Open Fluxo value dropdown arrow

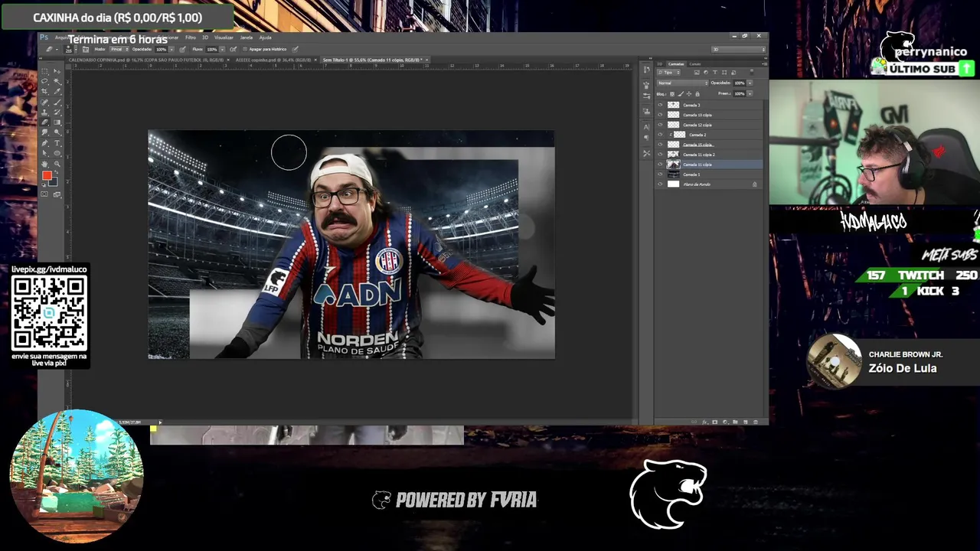tap(222, 49)
